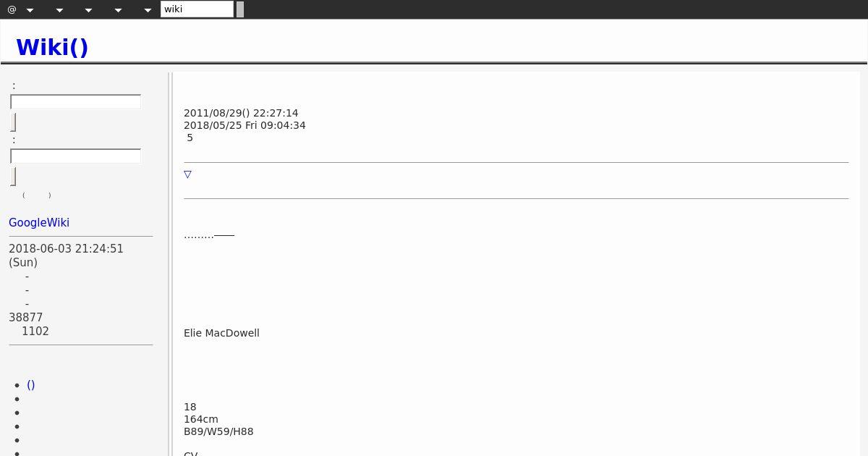Click the @ icon in top bar
868x456 pixels.
click(12, 9)
